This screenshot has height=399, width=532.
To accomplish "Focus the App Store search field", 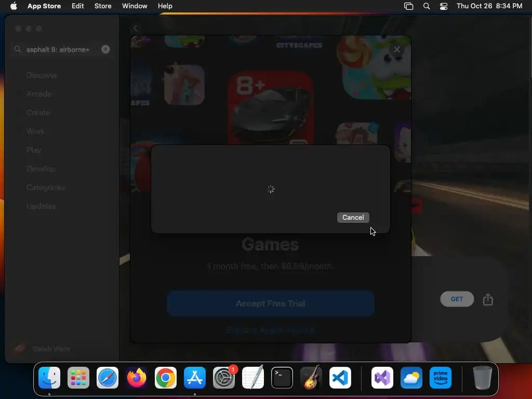I will point(62,49).
